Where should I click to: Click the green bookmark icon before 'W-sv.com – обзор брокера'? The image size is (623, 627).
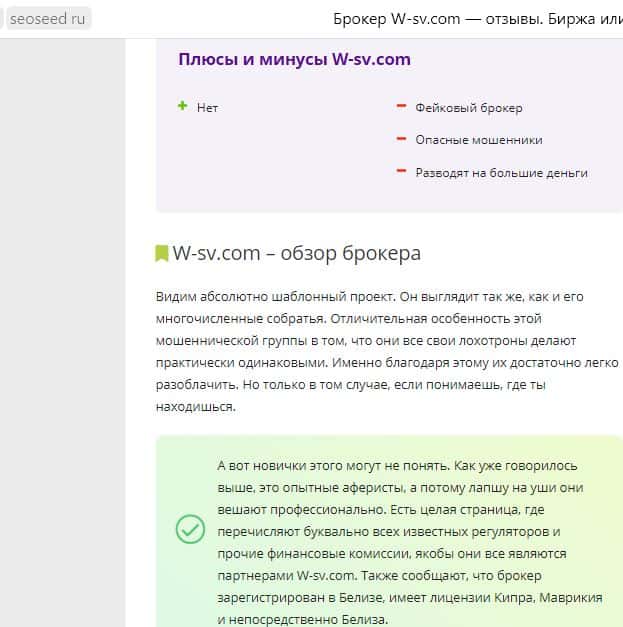click(162, 254)
